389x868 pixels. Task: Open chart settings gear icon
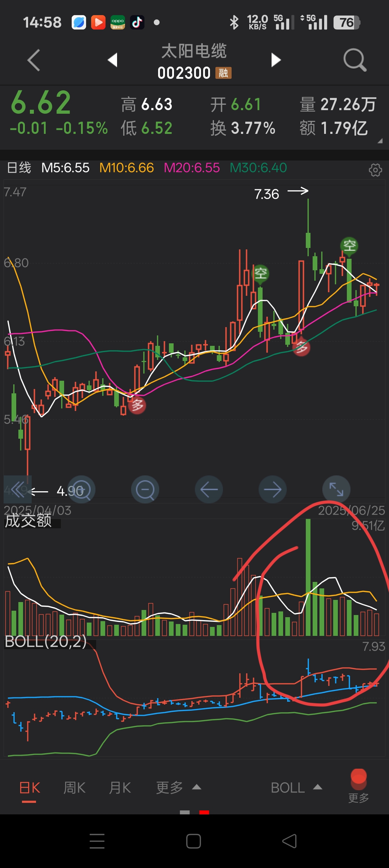pos(375,169)
